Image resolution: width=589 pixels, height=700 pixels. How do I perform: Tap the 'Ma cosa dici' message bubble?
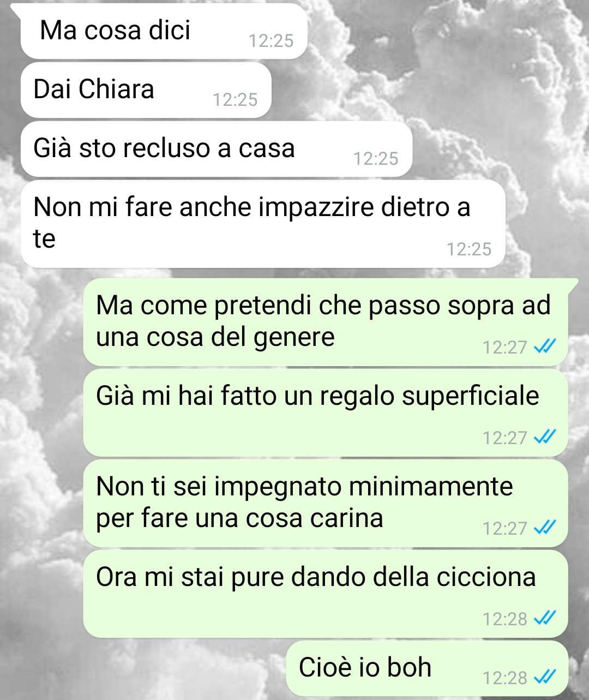click(x=163, y=31)
